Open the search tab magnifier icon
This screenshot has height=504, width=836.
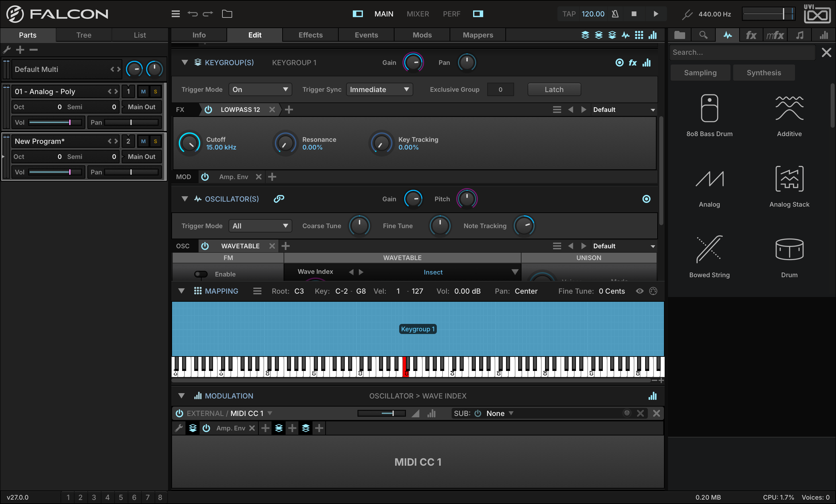(x=703, y=35)
